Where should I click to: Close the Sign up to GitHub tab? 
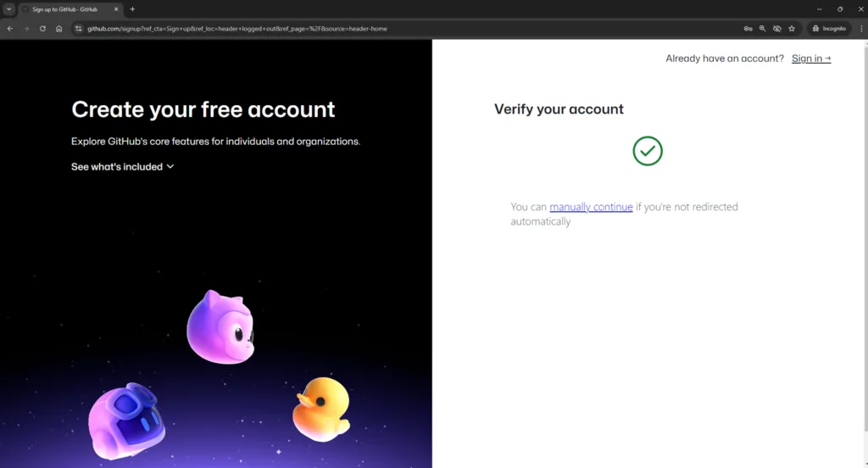(115, 9)
